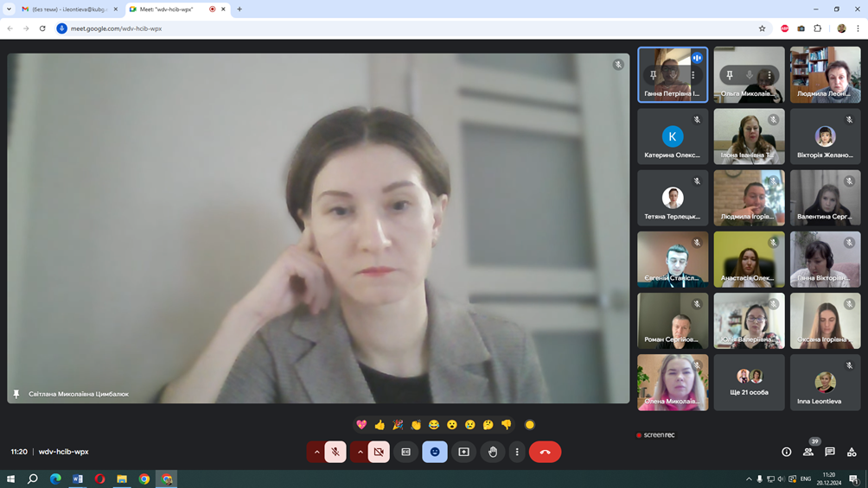Click the Present now screen-share icon

tap(463, 452)
